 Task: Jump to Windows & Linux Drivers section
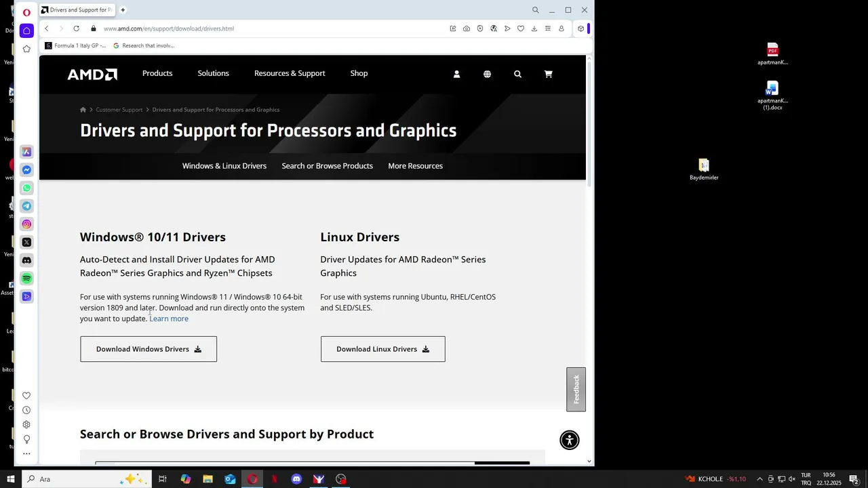224,166
